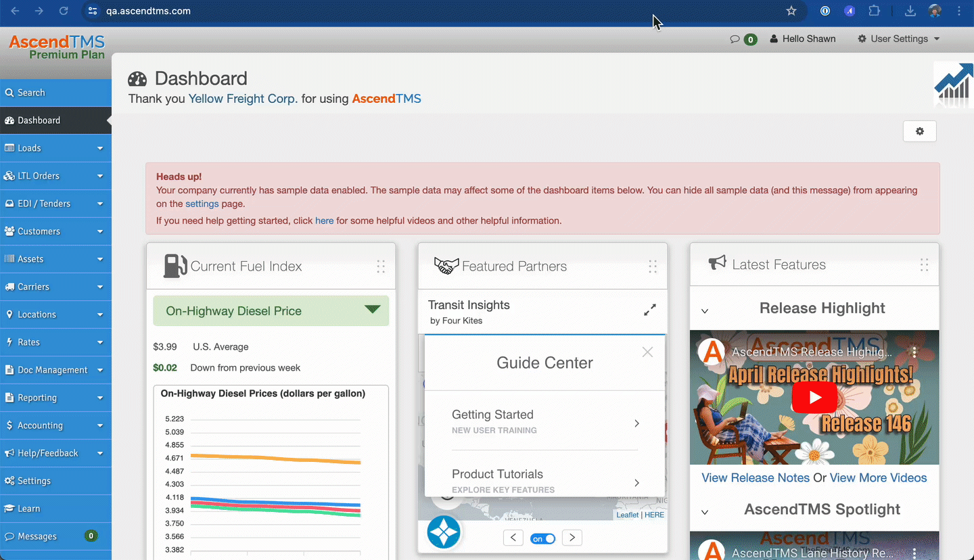The image size is (974, 560).
Task: Click the Settings gears icon in sidebar
Action: 9,481
